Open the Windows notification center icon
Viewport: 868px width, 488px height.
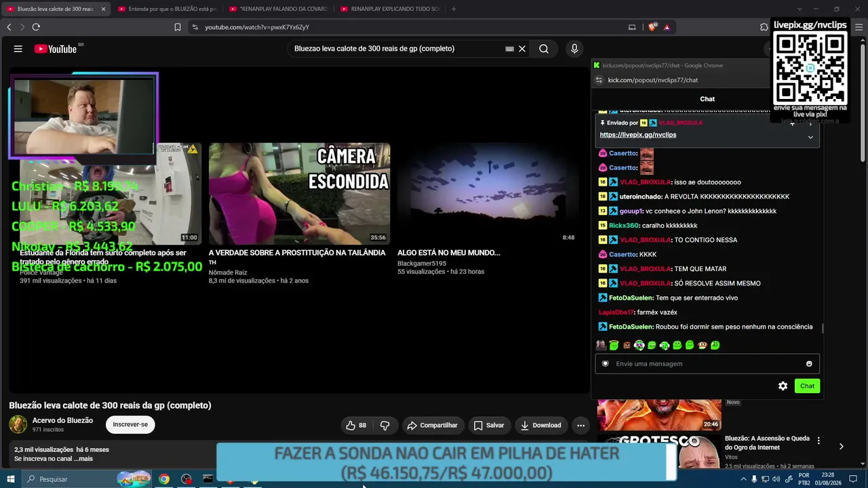(853, 479)
